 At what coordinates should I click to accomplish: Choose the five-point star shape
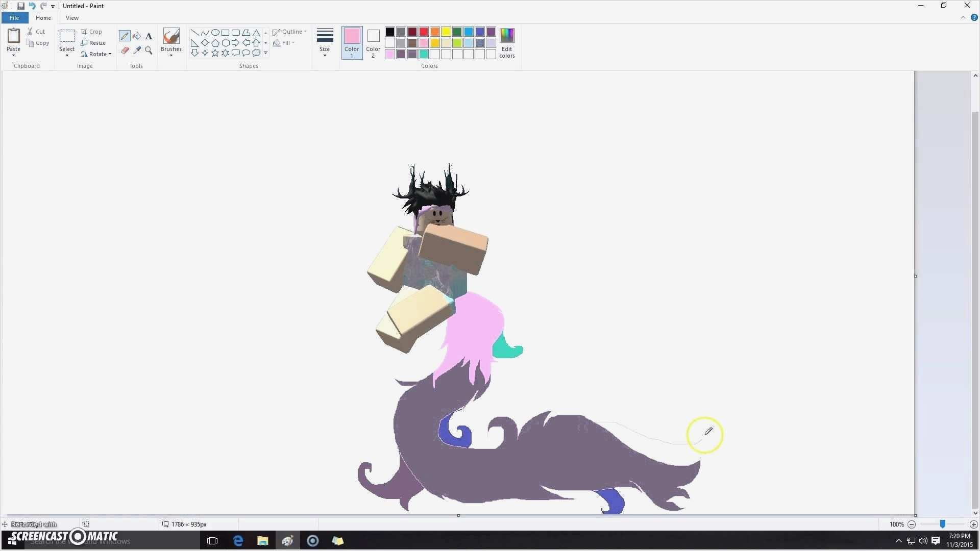click(x=215, y=53)
